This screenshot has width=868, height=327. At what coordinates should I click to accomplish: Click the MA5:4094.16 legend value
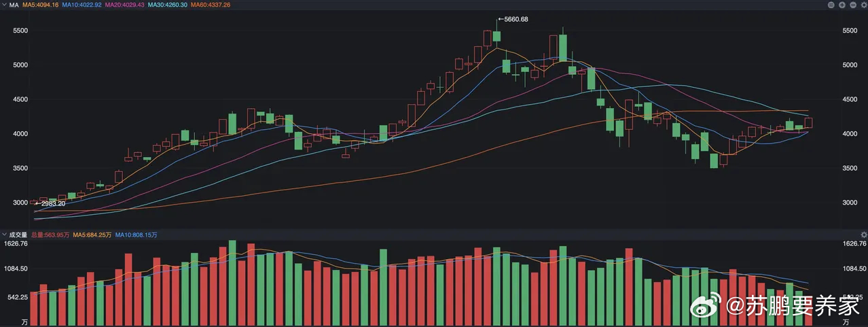pos(40,5)
